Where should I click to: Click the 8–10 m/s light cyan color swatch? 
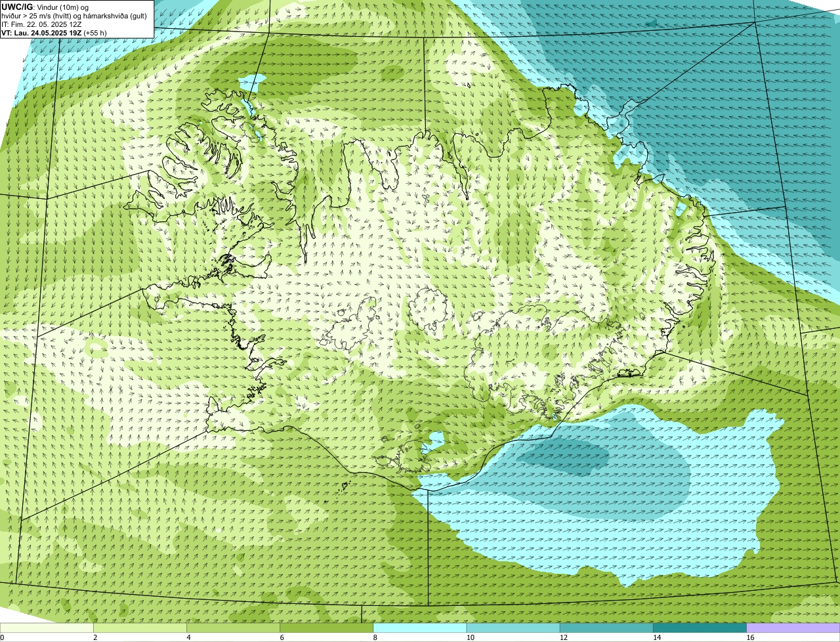tap(420, 628)
